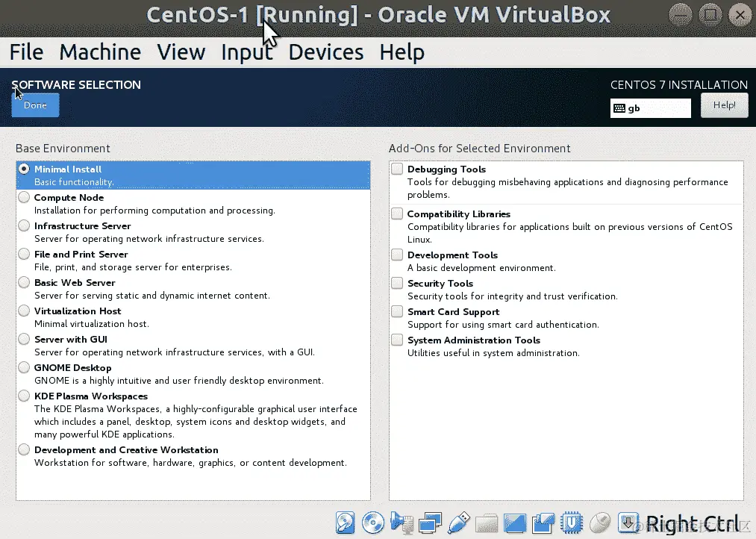Check the Compatibility Libraries box
The width and height of the screenshot is (756, 539).
(x=397, y=214)
